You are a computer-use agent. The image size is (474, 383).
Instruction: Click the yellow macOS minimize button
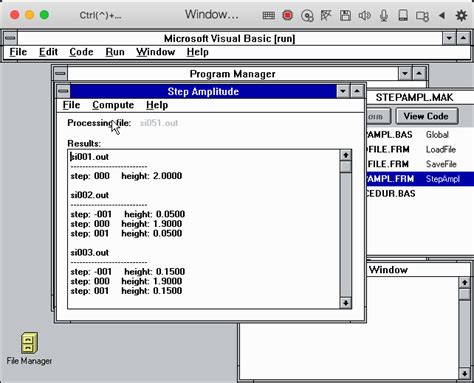click(x=29, y=15)
